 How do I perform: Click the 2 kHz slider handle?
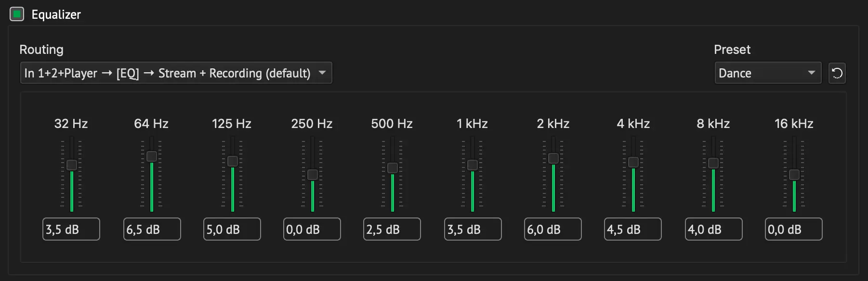(553, 158)
